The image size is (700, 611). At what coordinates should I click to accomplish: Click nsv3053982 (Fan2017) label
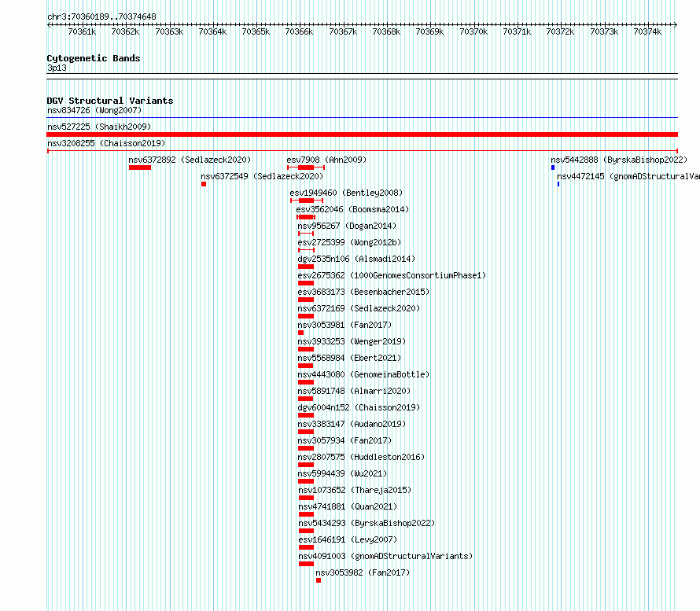click(x=363, y=572)
